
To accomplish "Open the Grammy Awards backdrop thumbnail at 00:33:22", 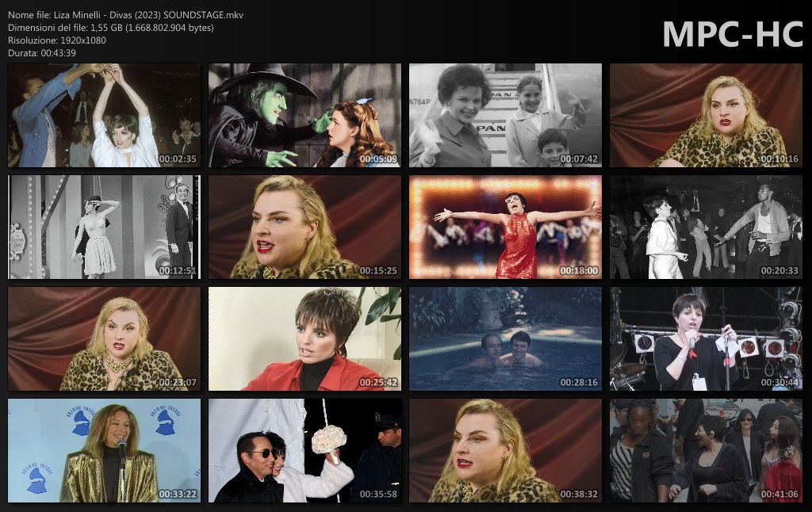I will 105,451.
